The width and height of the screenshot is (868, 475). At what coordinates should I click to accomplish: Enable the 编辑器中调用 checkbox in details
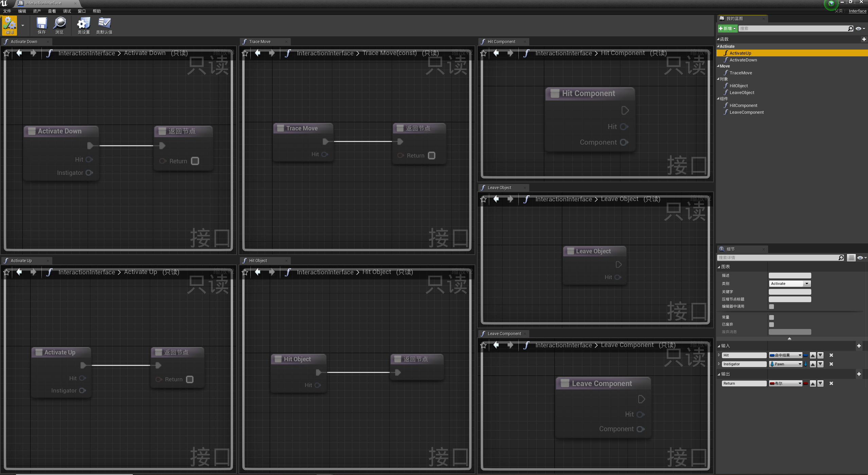pyautogui.click(x=772, y=306)
